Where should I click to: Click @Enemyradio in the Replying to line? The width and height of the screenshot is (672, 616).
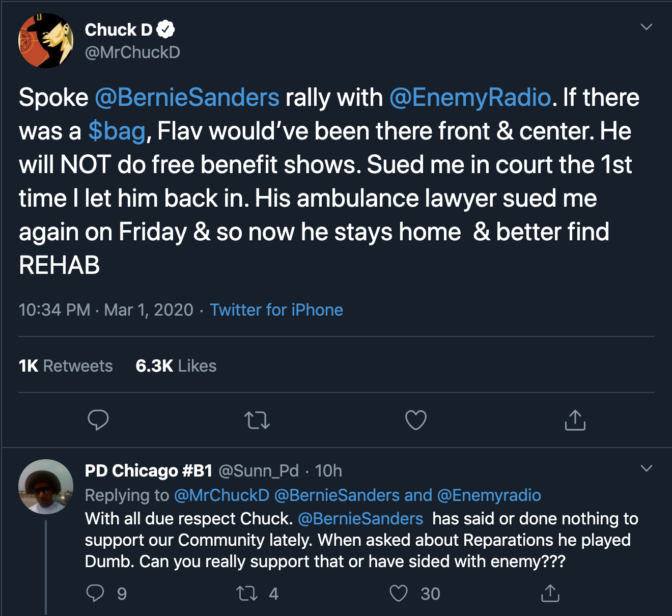[489, 495]
